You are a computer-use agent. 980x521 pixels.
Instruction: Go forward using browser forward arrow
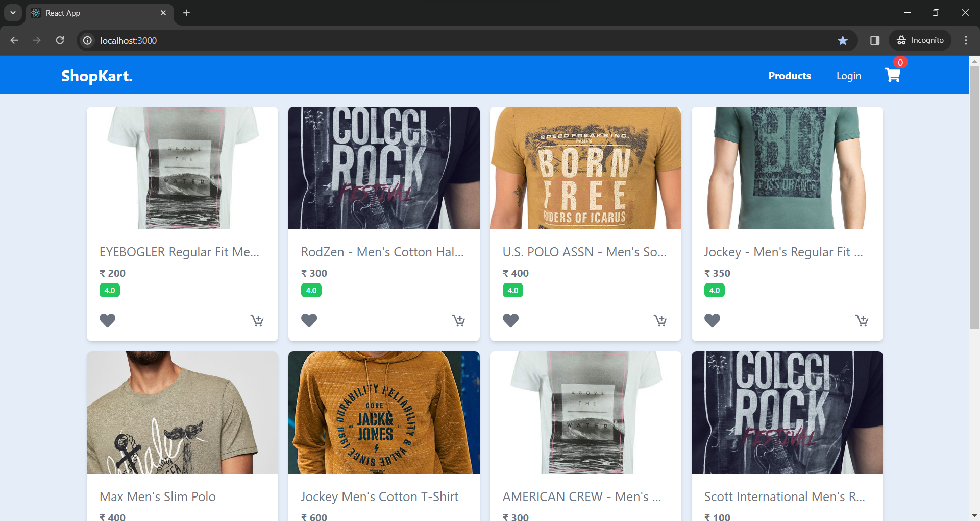point(37,40)
